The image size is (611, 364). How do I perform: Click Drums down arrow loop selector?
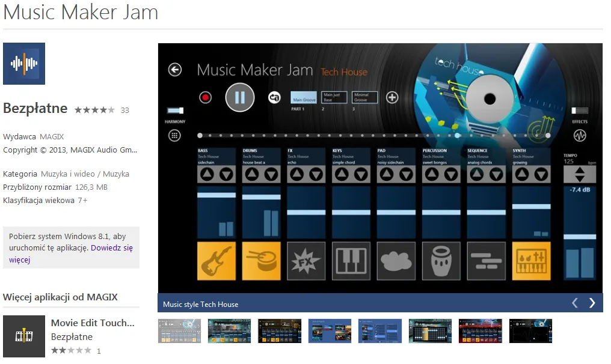pyautogui.click(x=271, y=174)
